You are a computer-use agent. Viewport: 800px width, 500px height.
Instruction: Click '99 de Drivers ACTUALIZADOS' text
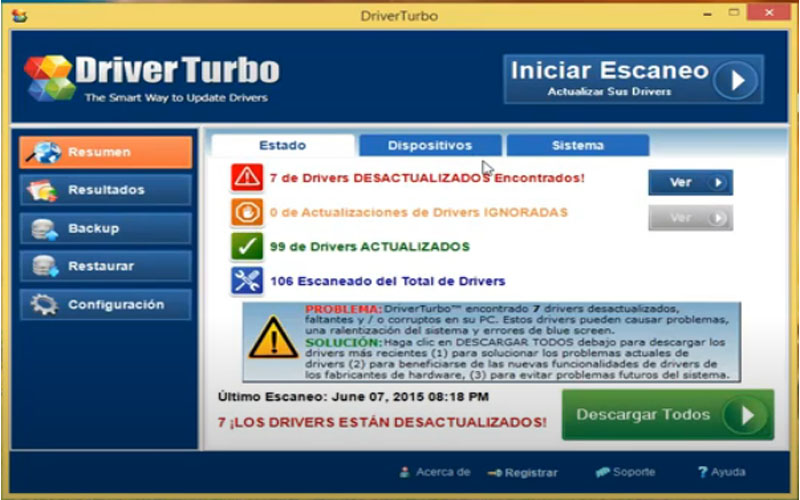coord(370,246)
